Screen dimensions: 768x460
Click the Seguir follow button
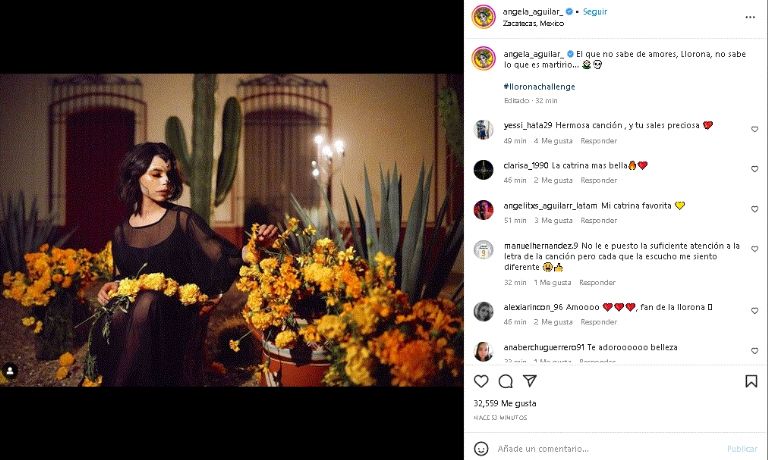(596, 12)
